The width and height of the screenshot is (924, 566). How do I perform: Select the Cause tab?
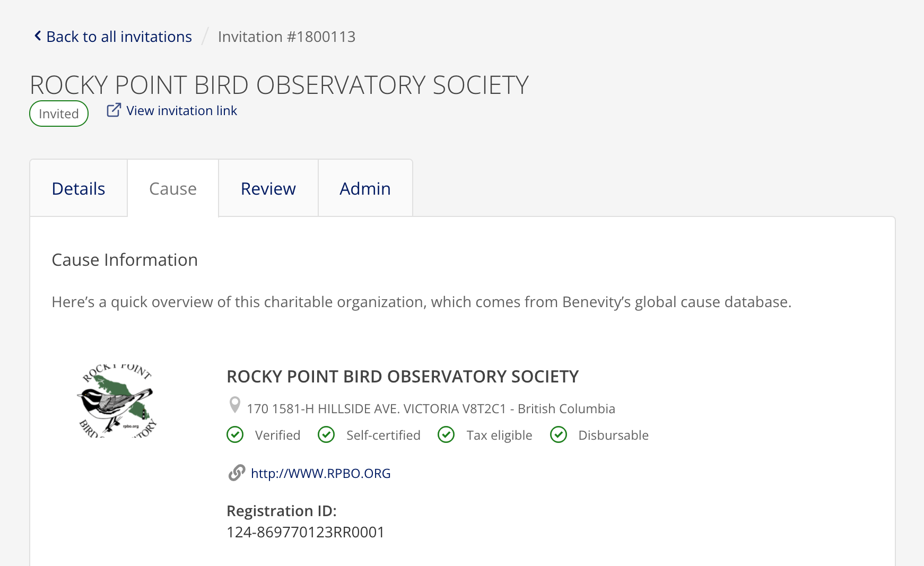[x=173, y=188]
